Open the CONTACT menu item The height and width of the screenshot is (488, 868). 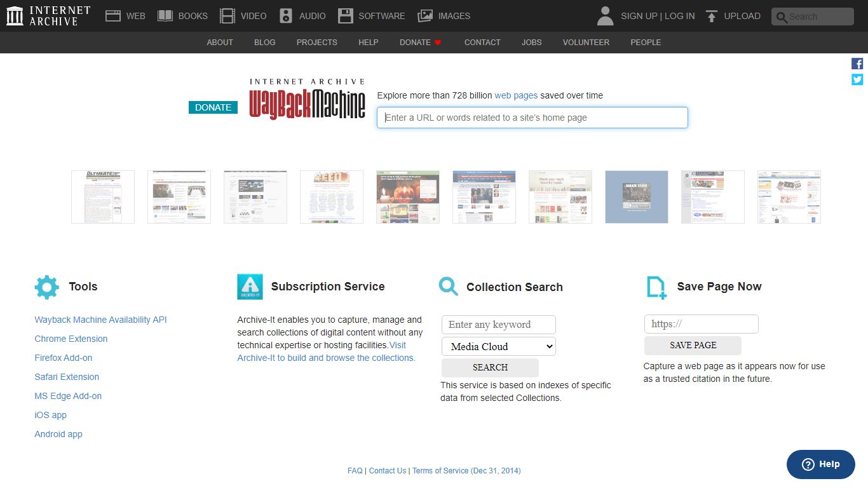[482, 43]
